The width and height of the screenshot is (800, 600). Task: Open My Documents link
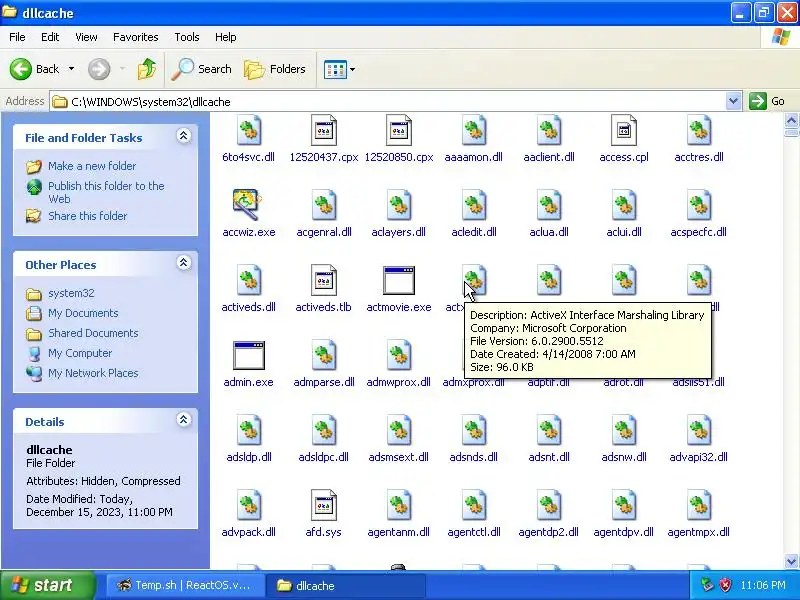(83, 313)
